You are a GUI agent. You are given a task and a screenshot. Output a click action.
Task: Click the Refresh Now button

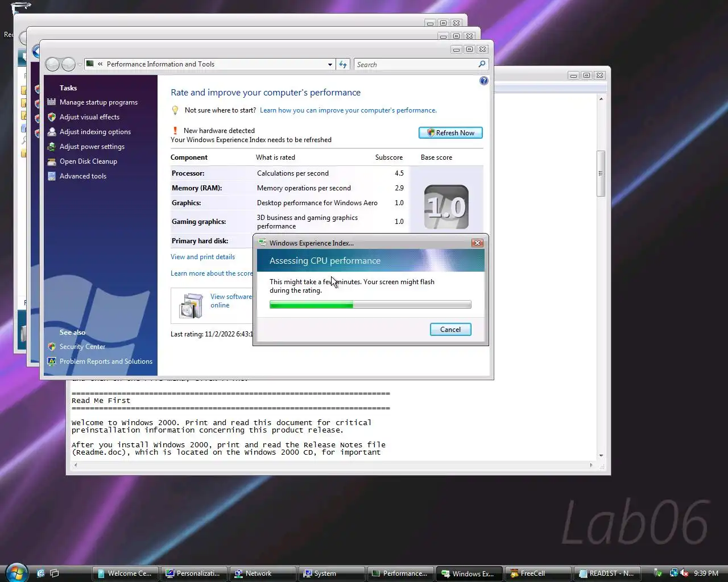(x=451, y=133)
